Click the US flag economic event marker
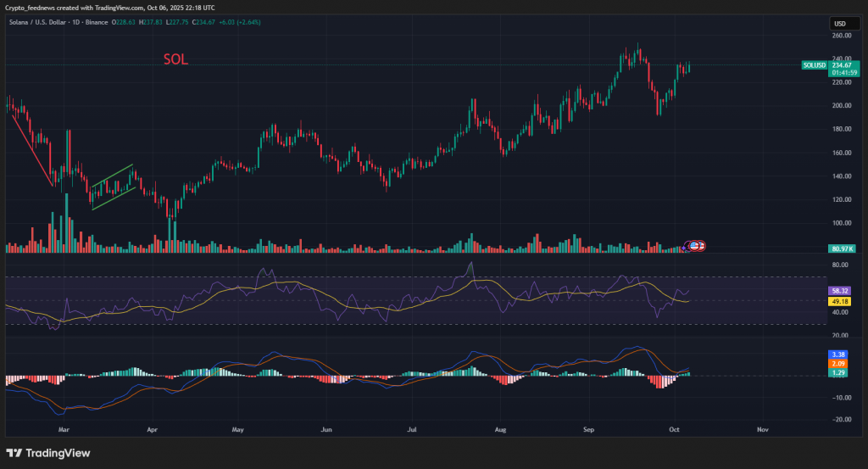The width and height of the screenshot is (868, 469). click(695, 245)
